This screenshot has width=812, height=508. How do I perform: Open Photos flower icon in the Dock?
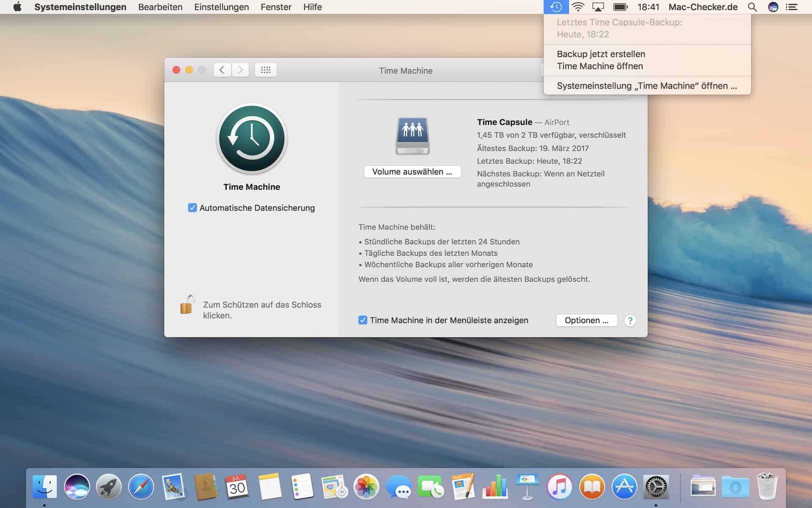[x=366, y=486]
